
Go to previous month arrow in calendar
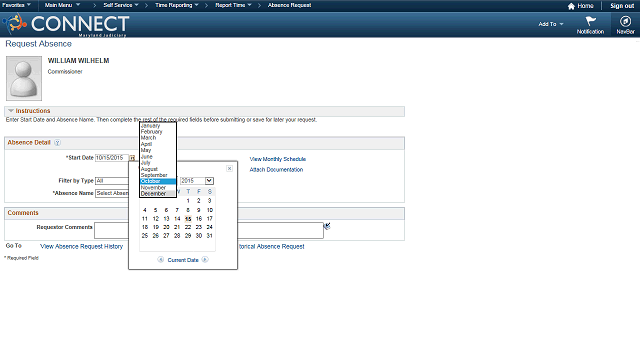pyautogui.click(x=161, y=260)
